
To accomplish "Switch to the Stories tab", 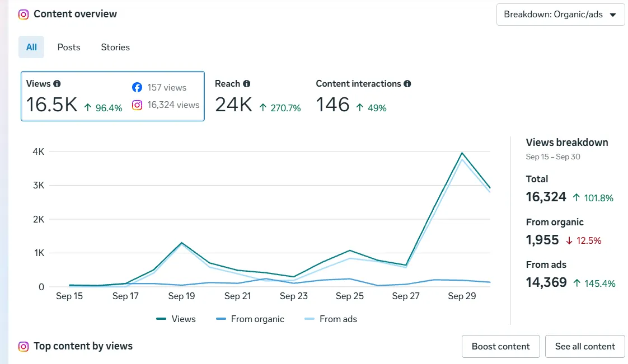I will [115, 47].
